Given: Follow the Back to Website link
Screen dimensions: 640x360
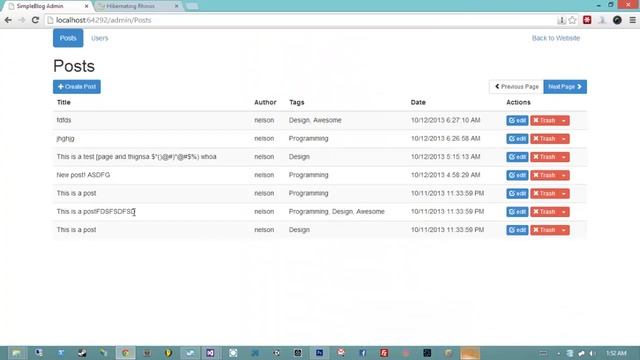Looking at the screenshot, I should coord(556,38).
